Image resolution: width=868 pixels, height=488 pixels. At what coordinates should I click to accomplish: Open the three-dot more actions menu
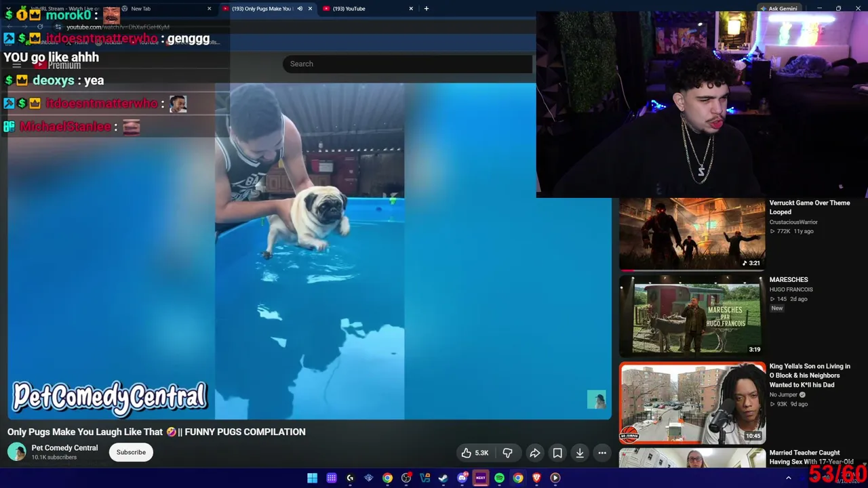tap(602, 453)
